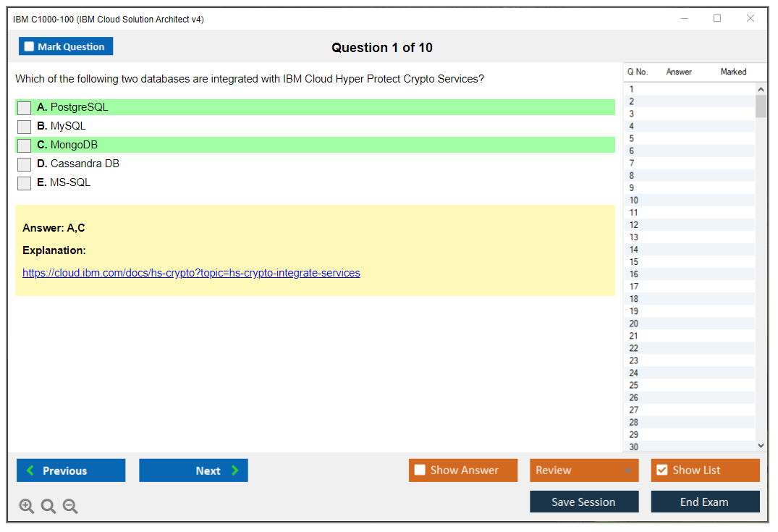
Task: Select the option C MongoDB checkbox
Action: pos(25,145)
